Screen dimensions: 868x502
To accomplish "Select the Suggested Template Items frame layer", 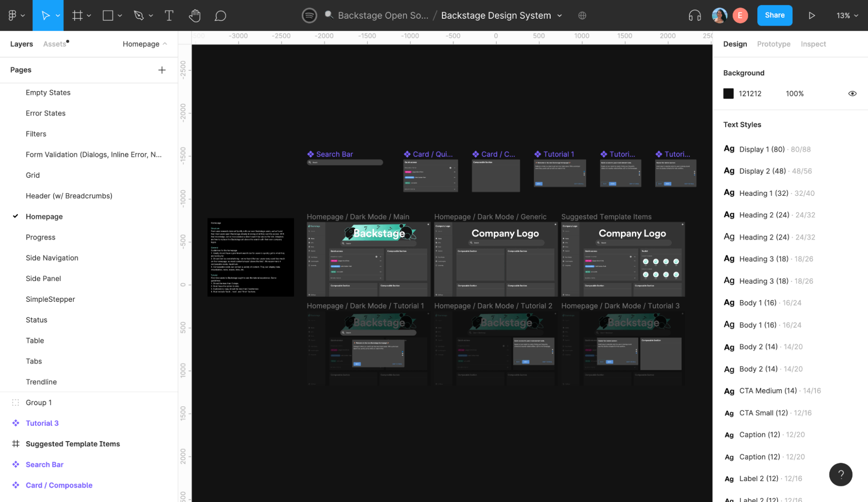I will coord(73,443).
